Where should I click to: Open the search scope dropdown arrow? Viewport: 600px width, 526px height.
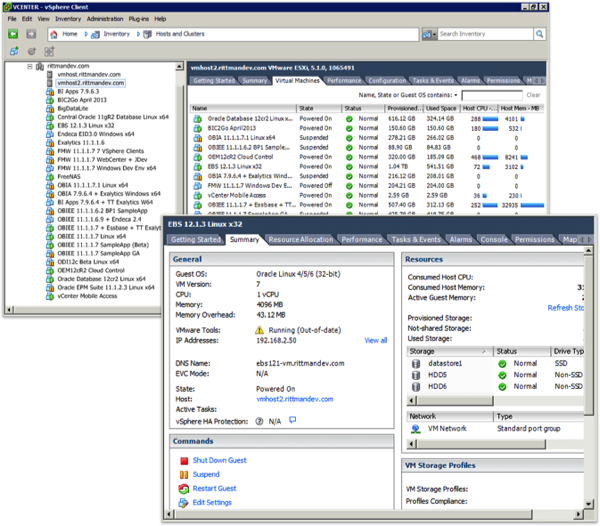(x=434, y=35)
